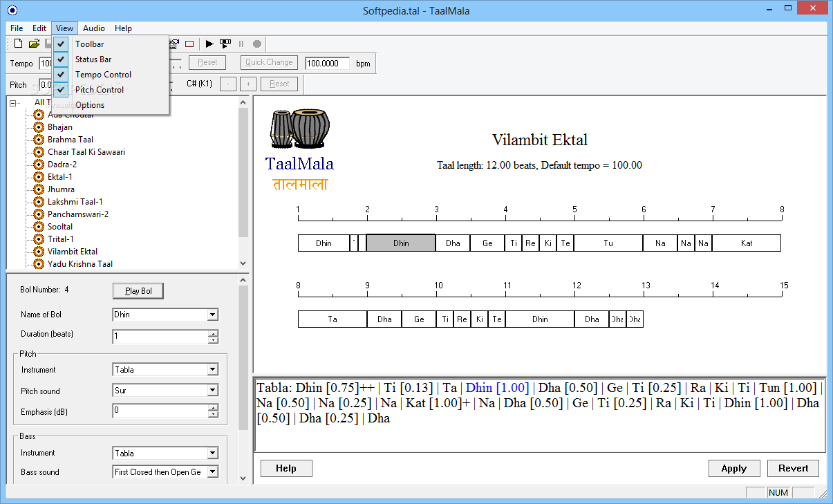Click the icon next to Ektal-1
The height and width of the screenshot is (504, 833).
(x=39, y=177)
